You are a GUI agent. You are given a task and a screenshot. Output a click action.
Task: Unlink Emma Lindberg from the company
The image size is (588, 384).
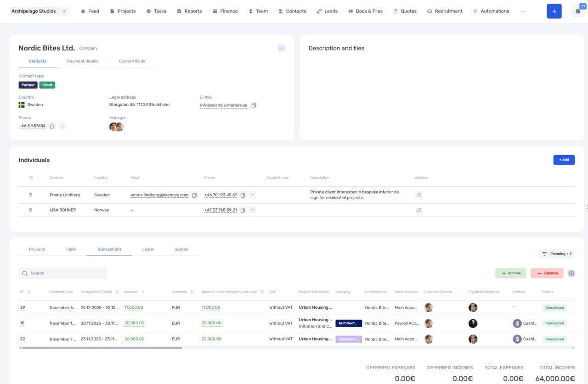[x=418, y=195]
